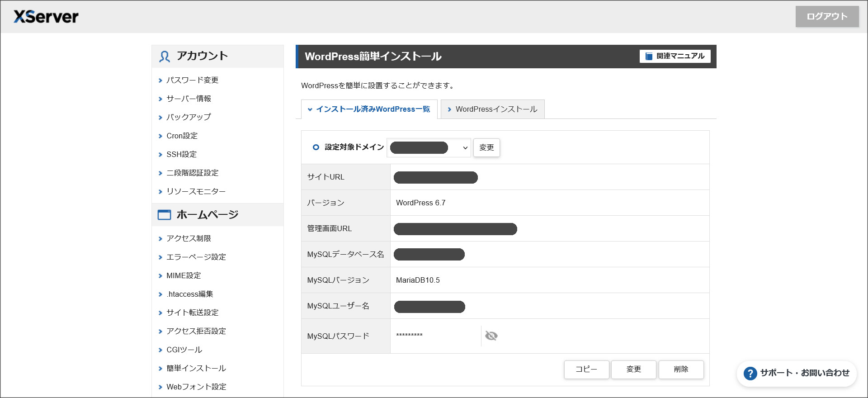Click the XServer logo
The image size is (868, 398).
click(46, 17)
